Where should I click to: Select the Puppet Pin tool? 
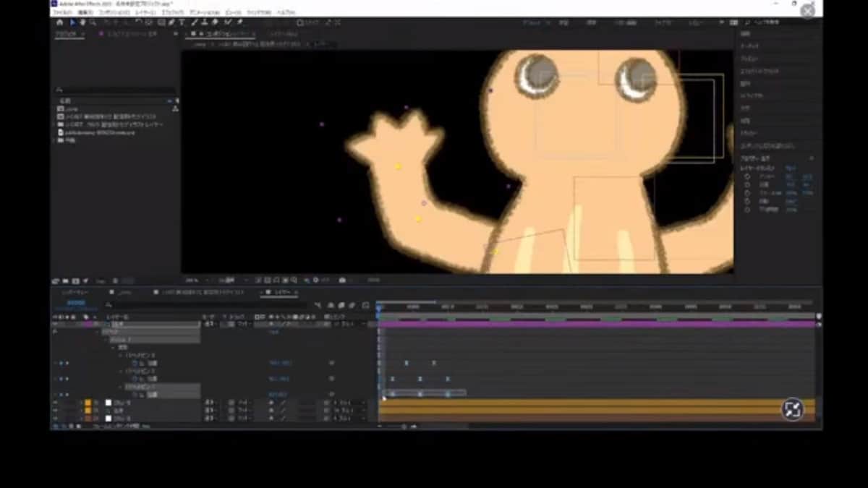(x=239, y=22)
